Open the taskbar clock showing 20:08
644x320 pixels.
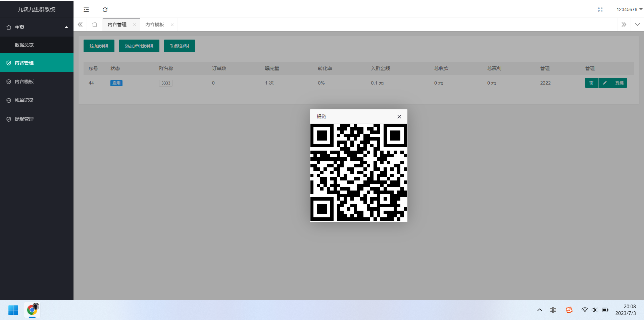coord(626,310)
